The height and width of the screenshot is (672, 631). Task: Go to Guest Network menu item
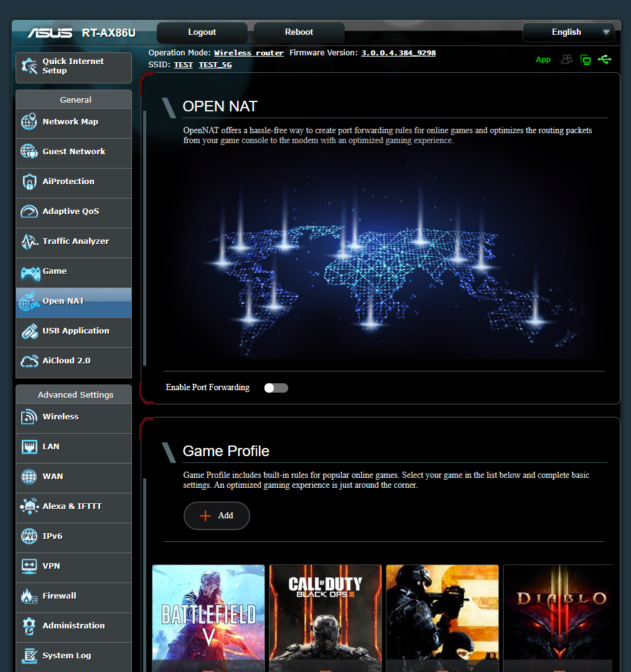pos(73,154)
